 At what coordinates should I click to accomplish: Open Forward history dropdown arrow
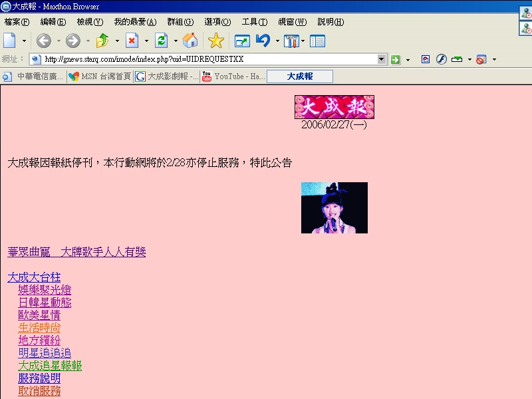[x=88, y=41]
